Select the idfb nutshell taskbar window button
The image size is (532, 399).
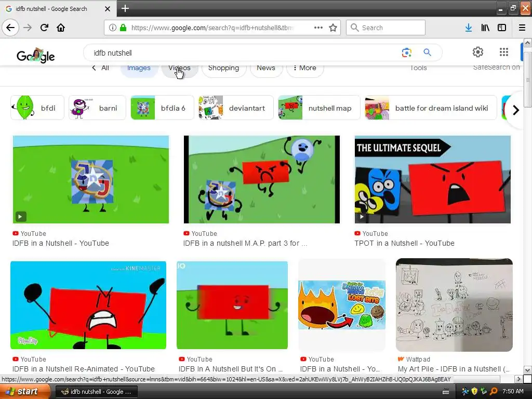(x=96, y=392)
